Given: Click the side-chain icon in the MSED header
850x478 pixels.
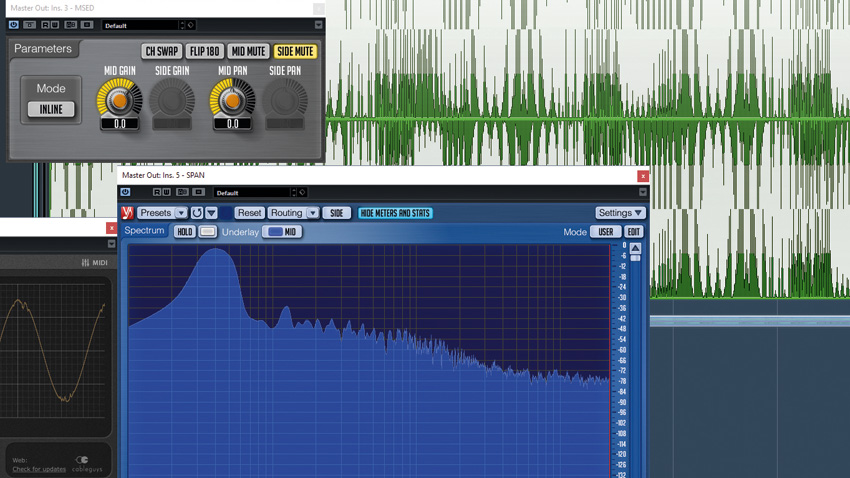Looking at the screenshot, I should pos(87,25).
